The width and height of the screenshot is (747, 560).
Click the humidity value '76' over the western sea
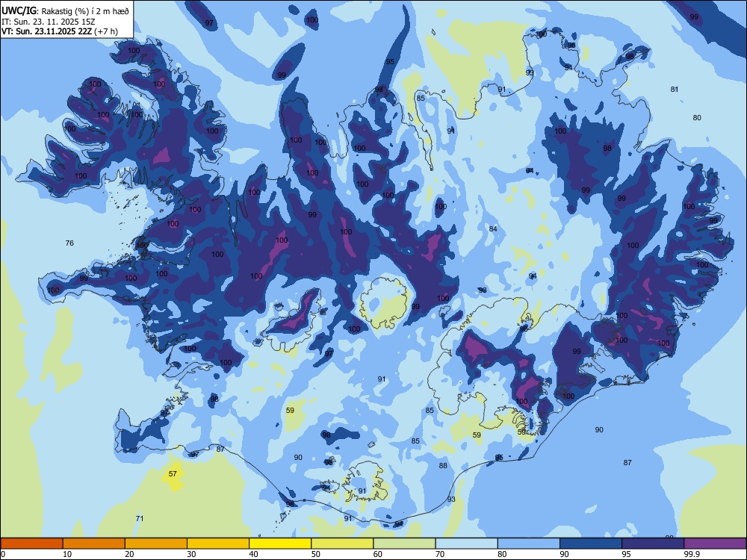coord(69,243)
